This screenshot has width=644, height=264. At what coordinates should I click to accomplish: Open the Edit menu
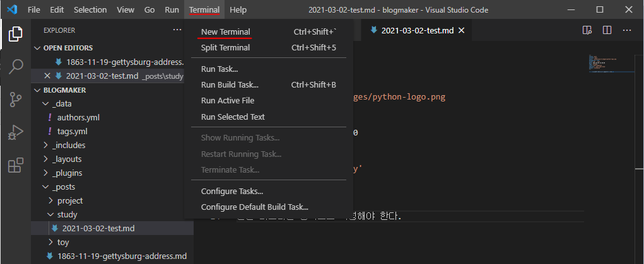[x=57, y=9]
